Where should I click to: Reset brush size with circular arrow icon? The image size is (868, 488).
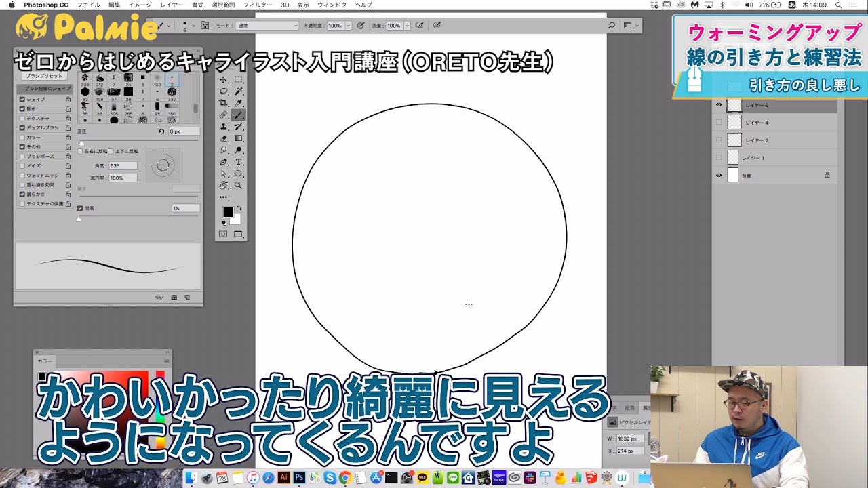click(x=161, y=131)
